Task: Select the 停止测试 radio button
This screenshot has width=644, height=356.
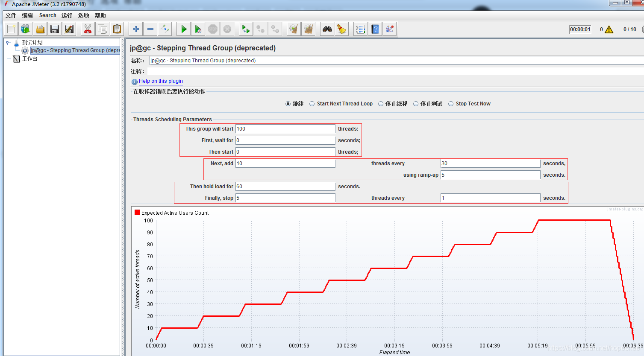Action: point(415,104)
